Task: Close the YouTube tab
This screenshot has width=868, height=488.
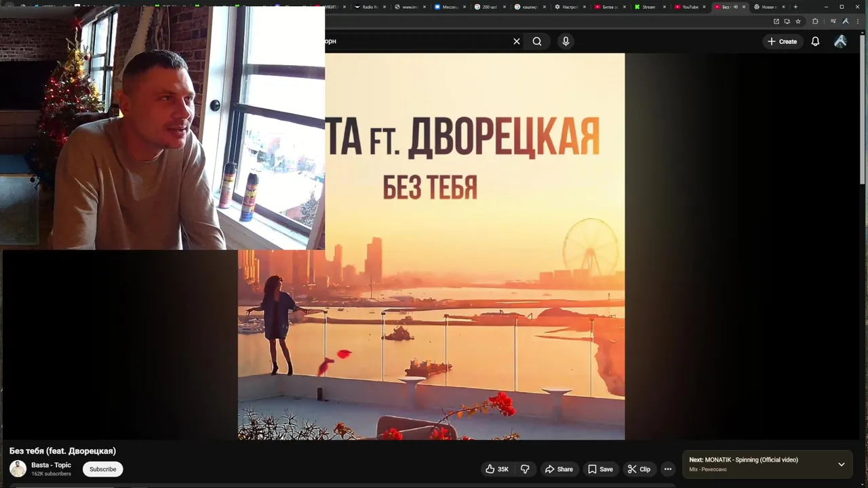Action: [x=704, y=7]
